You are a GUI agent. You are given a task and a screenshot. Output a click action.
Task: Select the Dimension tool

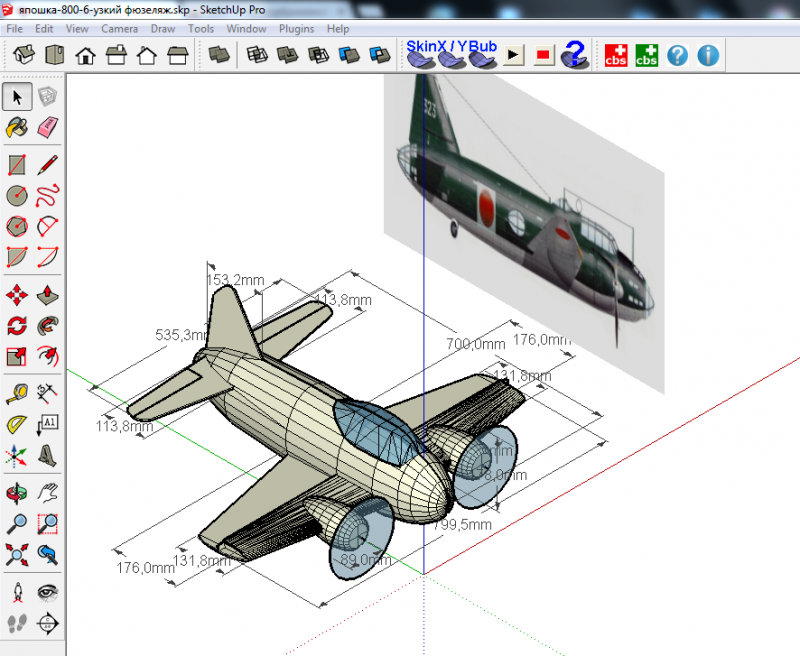[47, 394]
